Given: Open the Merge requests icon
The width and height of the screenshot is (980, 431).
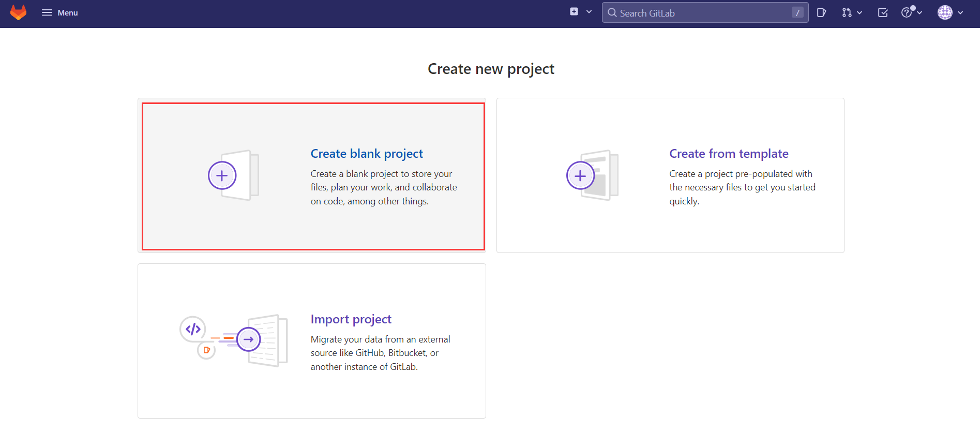Looking at the screenshot, I should (x=847, y=12).
